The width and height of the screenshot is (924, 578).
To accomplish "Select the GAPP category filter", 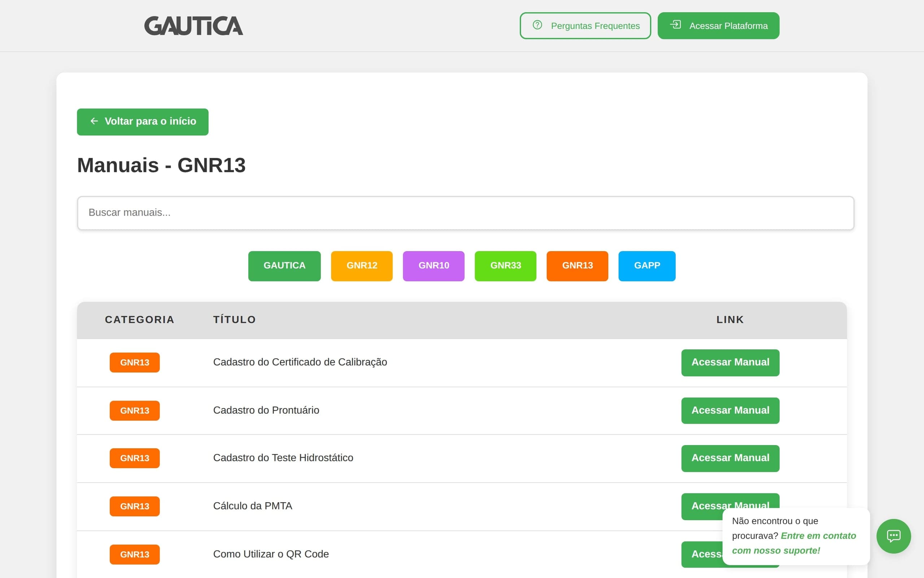I will click(x=647, y=266).
